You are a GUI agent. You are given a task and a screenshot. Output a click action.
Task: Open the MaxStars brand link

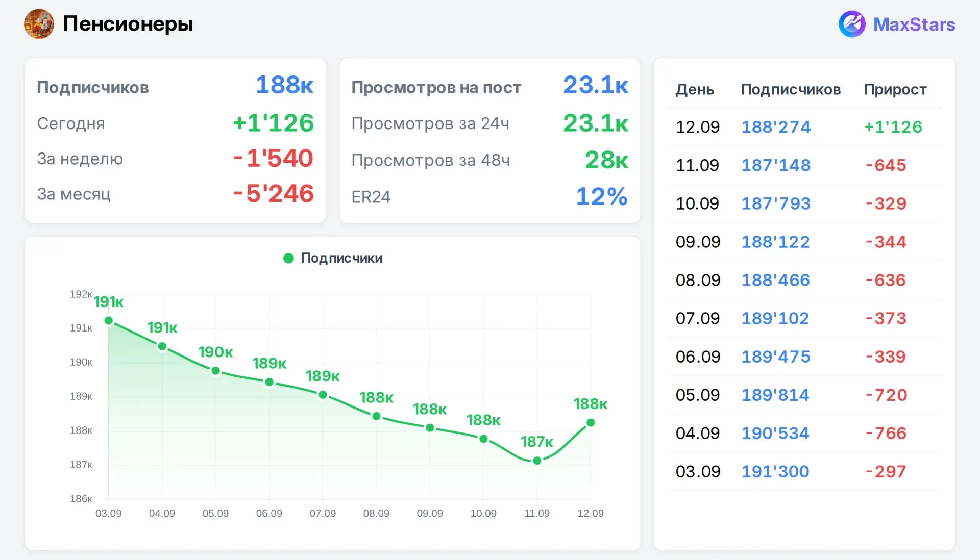(914, 24)
